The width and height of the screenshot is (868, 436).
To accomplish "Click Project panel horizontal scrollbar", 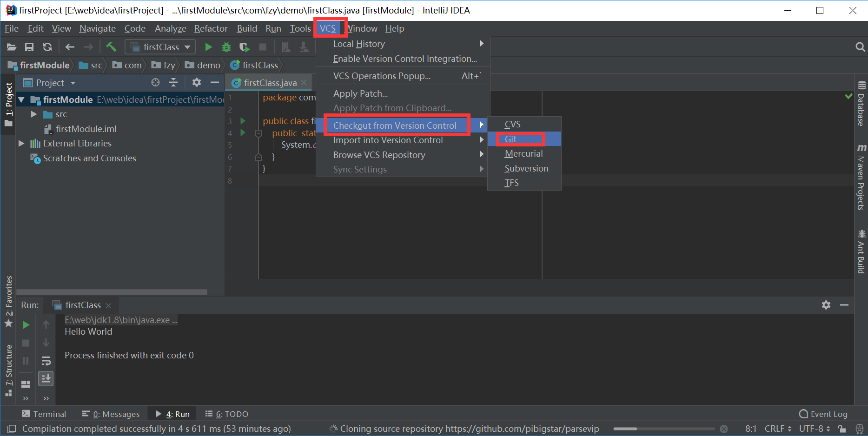I will [112, 292].
